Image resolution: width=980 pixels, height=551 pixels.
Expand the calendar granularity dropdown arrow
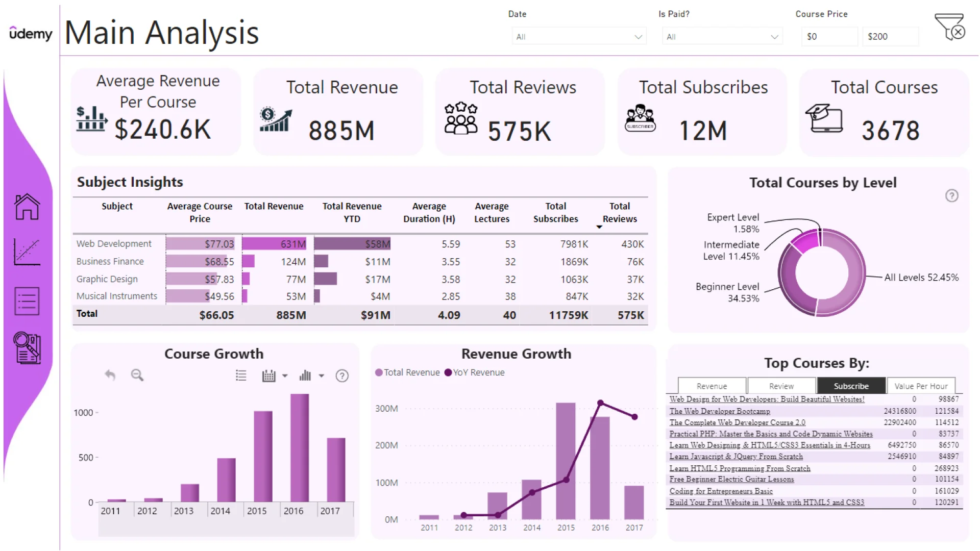click(285, 376)
